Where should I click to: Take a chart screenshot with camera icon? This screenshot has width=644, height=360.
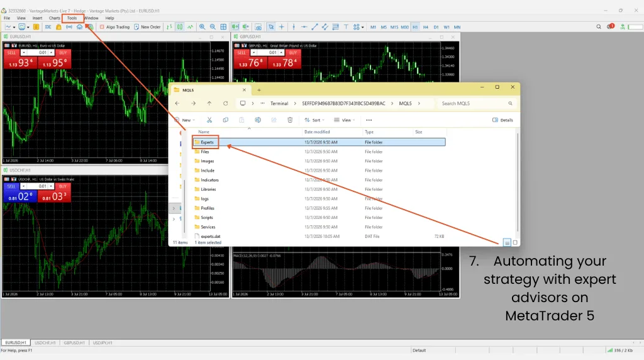click(258, 27)
